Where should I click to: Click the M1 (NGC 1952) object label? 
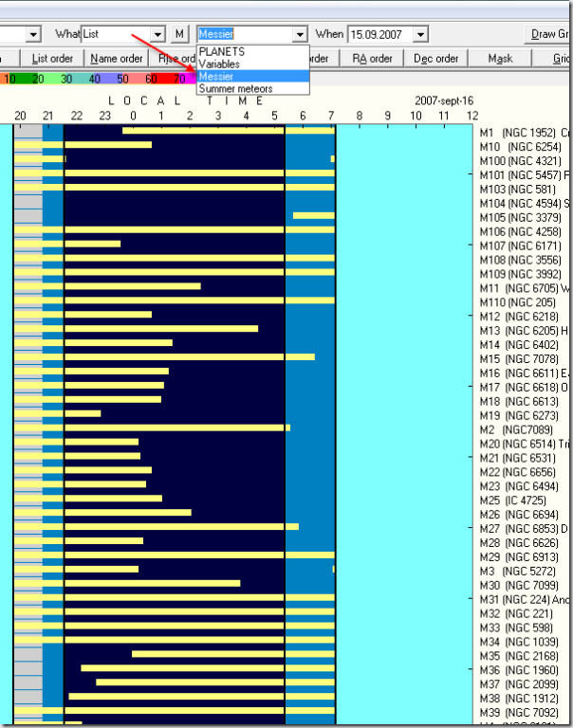tap(520, 133)
